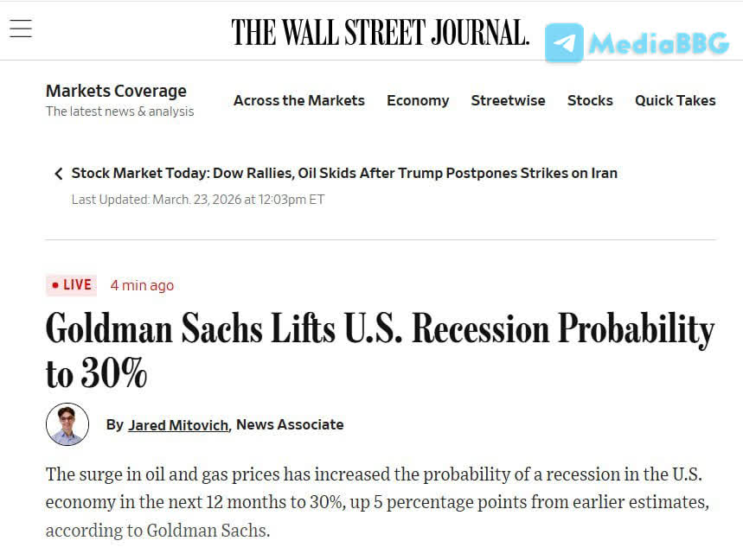
Task: Go to the Stocks tab
Action: tap(590, 100)
